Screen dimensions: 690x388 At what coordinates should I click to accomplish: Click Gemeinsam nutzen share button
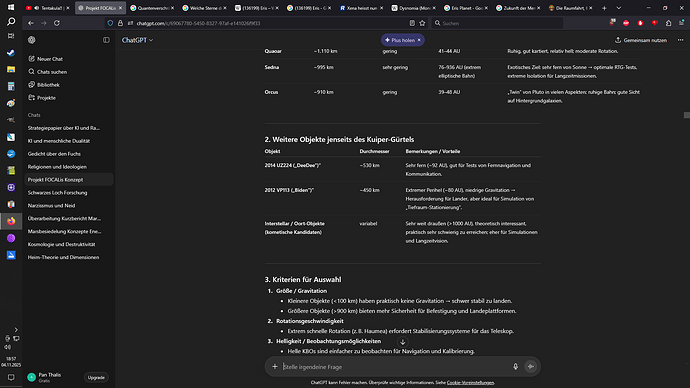641,40
